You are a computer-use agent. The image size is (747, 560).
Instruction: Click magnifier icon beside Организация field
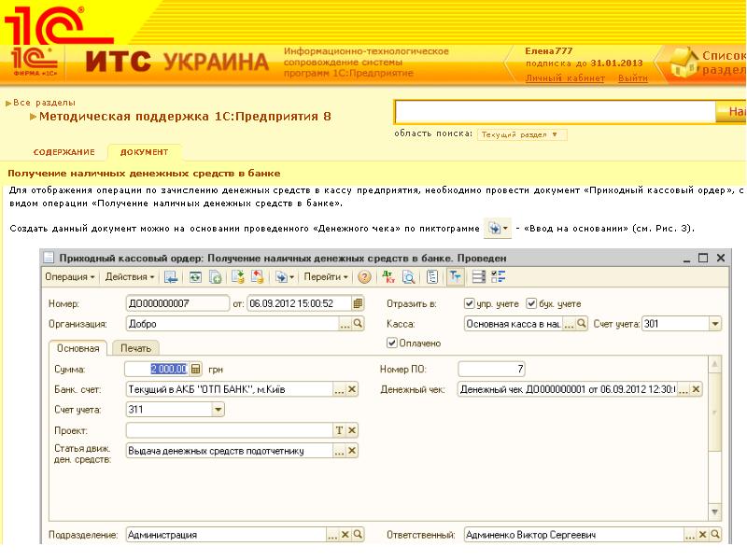pos(358,324)
